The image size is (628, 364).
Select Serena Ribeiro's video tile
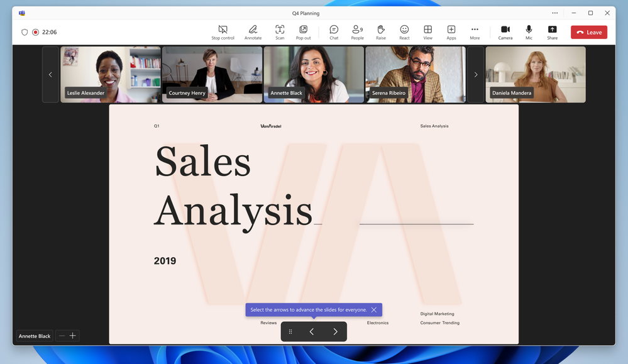(416, 74)
